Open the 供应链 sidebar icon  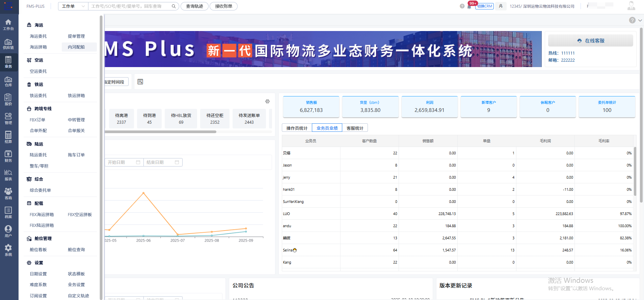[8, 44]
